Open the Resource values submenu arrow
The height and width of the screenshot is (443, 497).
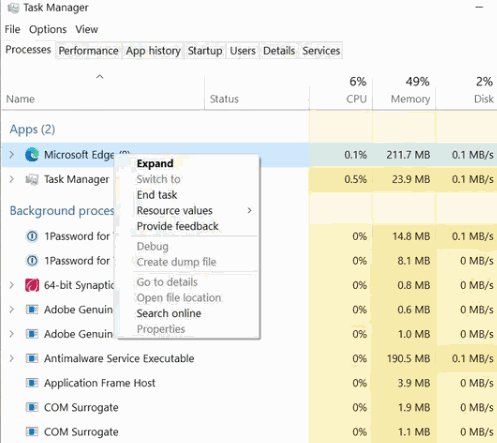pos(249,211)
